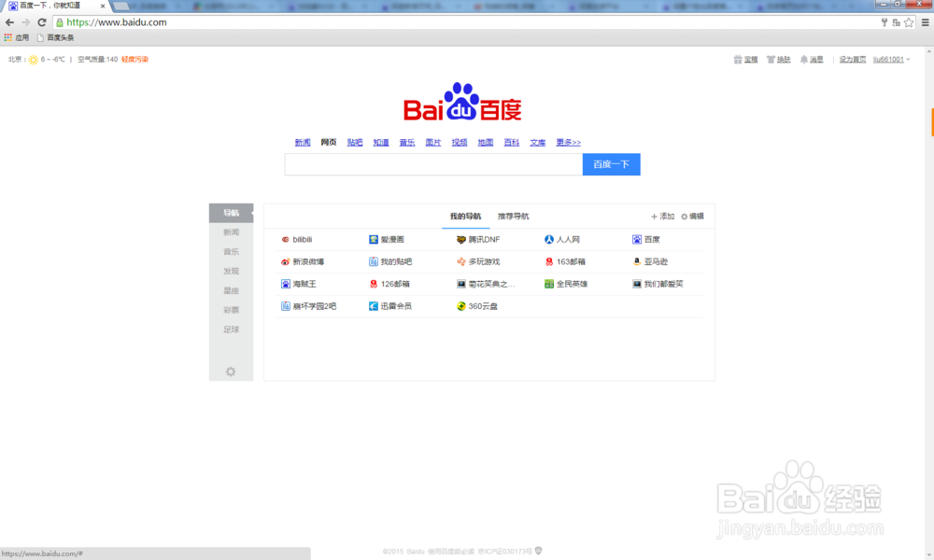934x560 pixels.
Task: Click the 百科 link above search box
Action: click(512, 142)
